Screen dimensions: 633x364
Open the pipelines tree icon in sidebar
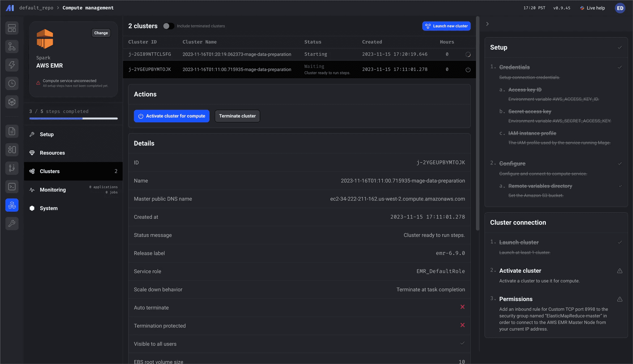pos(12,47)
